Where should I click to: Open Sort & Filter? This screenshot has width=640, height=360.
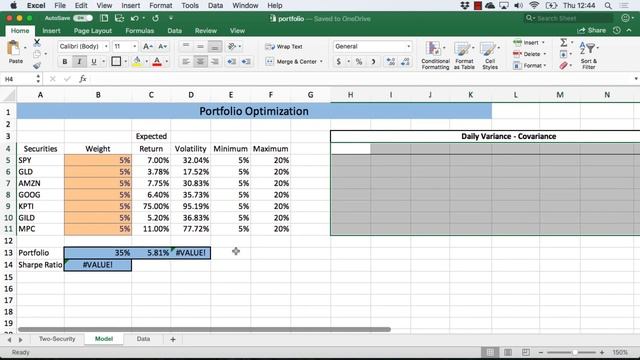(x=589, y=55)
